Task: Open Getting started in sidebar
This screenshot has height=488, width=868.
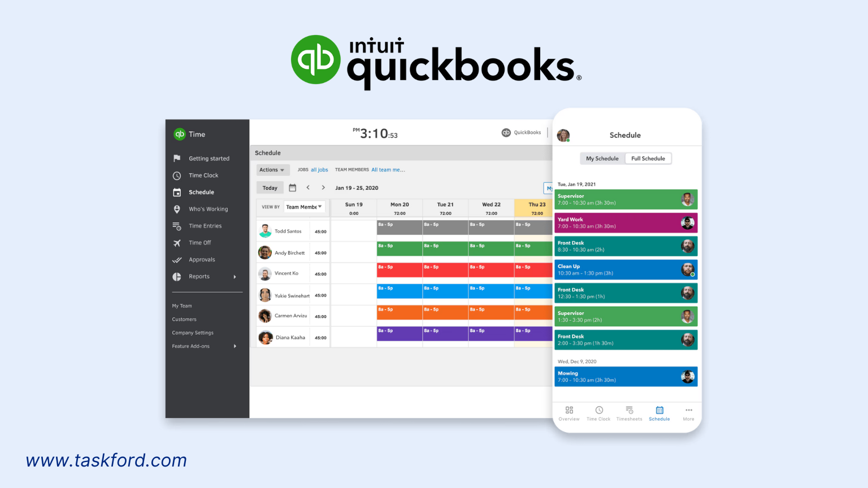Action: [x=209, y=159]
